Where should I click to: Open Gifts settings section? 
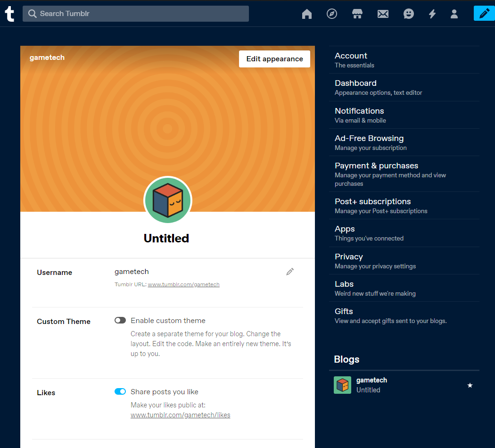click(404, 315)
